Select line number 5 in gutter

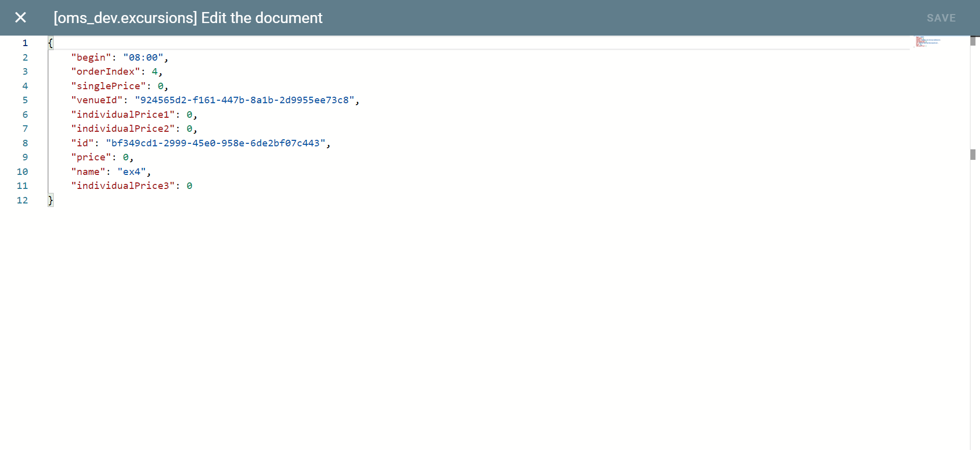tap(25, 100)
